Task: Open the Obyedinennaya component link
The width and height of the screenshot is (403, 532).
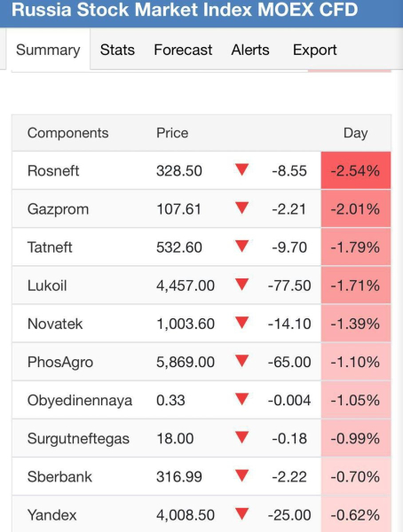Action: click(80, 401)
